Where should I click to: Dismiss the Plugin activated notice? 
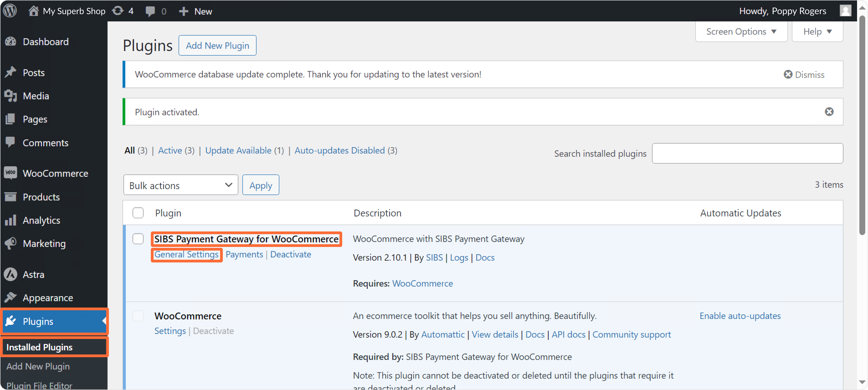coord(829,111)
